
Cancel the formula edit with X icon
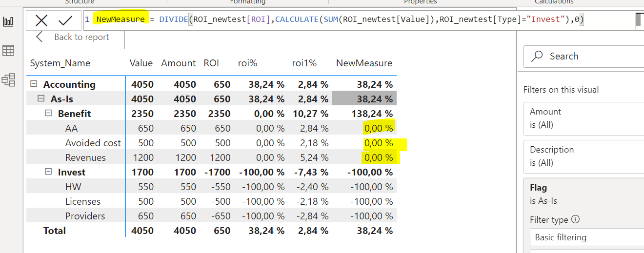(x=41, y=20)
